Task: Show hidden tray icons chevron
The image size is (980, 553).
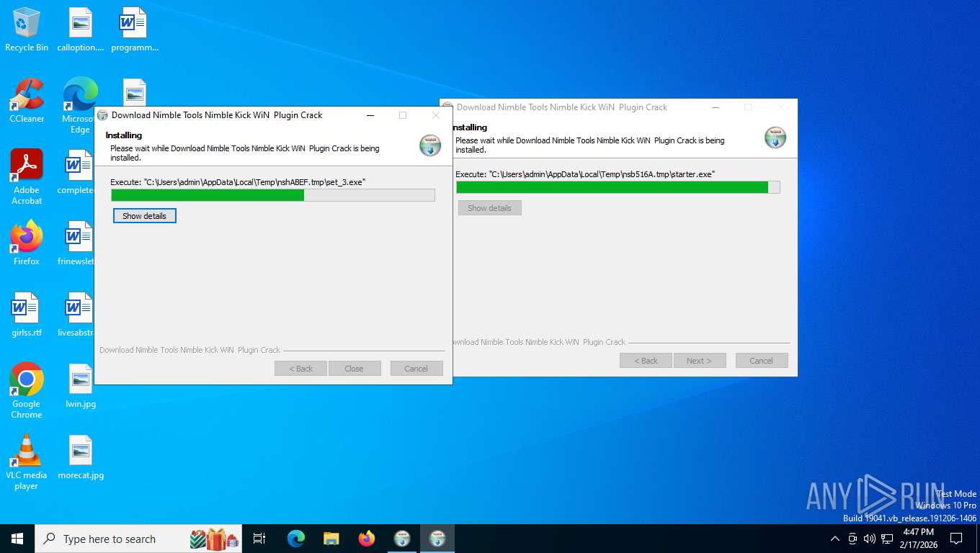Action: pyautogui.click(x=835, y=539)
